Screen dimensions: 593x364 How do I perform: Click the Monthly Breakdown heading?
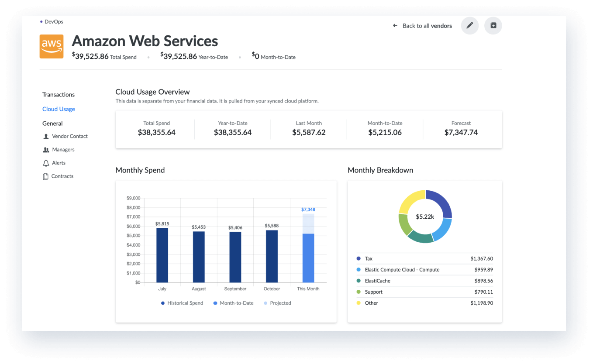point(380,170)
